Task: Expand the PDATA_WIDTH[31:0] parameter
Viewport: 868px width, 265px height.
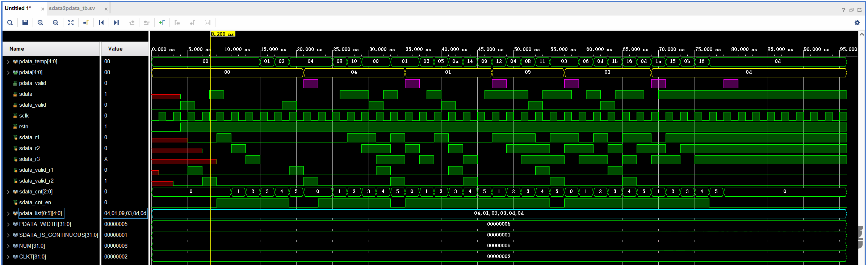Action: pos(8,225)
